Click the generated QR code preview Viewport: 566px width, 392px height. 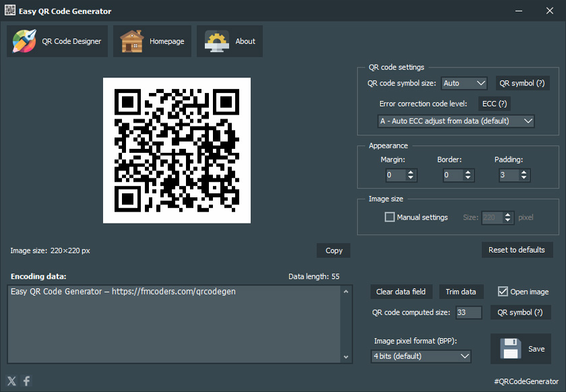(177, 150)
